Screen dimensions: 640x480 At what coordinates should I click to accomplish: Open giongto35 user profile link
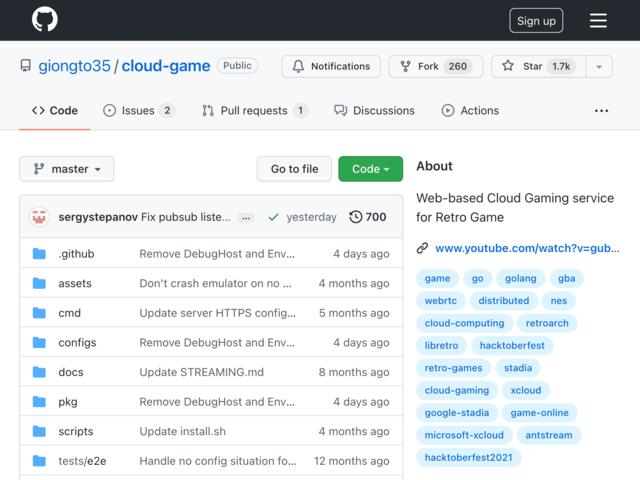(x=74, y=66)
